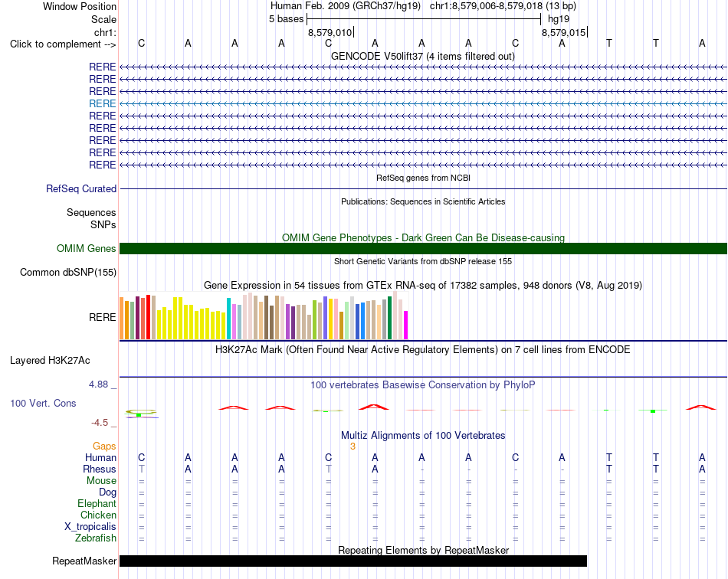Select the dark green OMIM Genes bar
The image size is (728, 579).
pyautogui.click(x=423, y=249)
